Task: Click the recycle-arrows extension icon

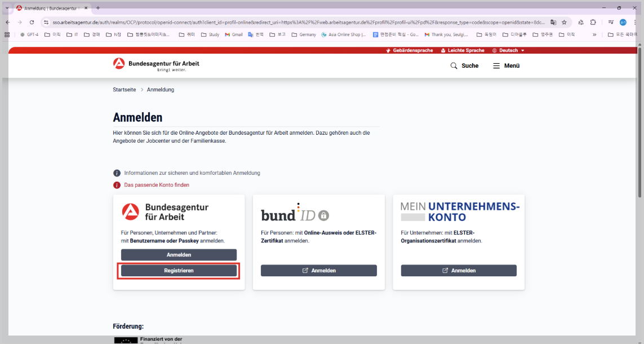Action: tap(581, 22)
